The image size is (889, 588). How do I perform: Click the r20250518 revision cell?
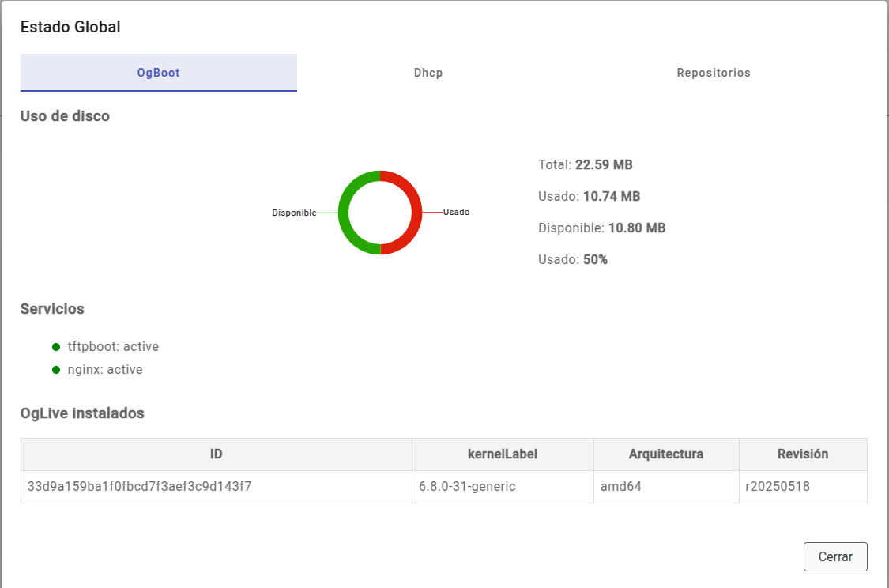coord(778,487)
